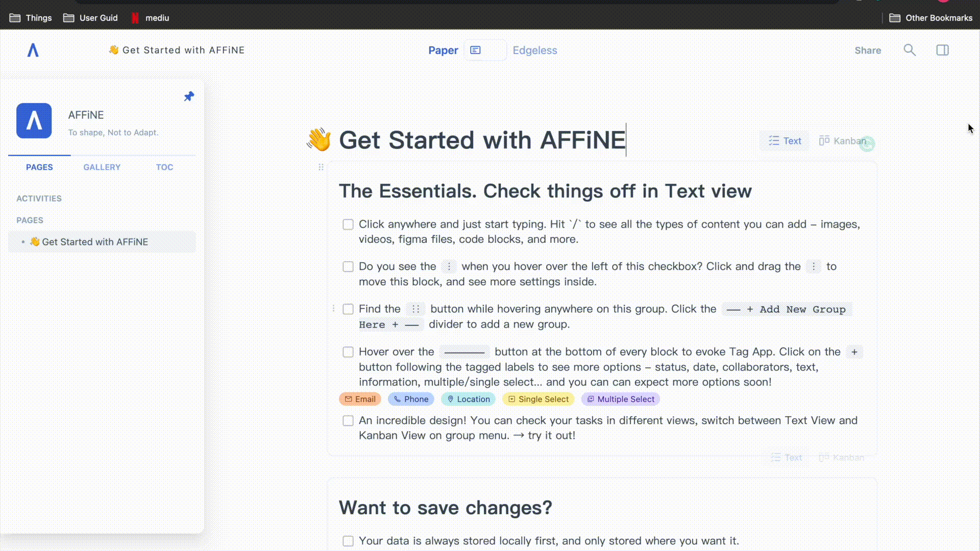
Task: Unpin the sidebar with pin icon
Action: coord(189,96)
